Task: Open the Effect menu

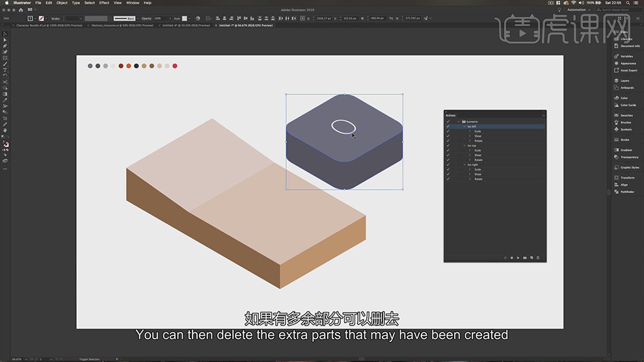Action: point(104,3)
